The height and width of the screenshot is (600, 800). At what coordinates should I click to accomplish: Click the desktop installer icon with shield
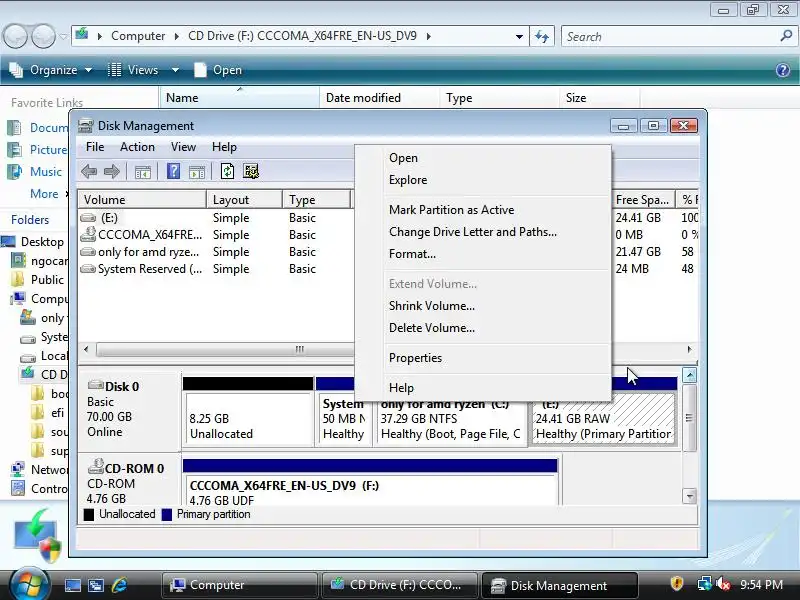39,536
